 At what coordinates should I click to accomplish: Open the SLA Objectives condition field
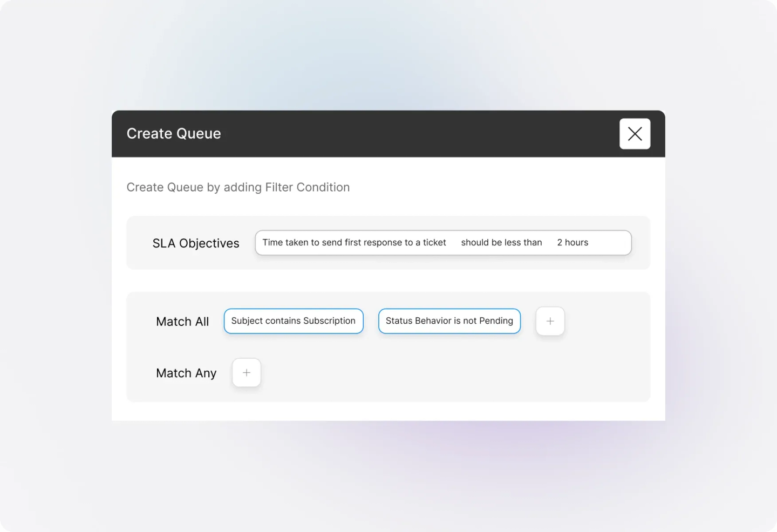tap(443, 243)
